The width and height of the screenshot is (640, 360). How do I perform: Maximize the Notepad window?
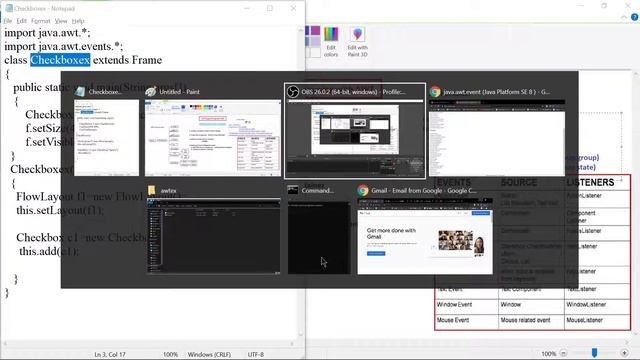coord(270,8)
